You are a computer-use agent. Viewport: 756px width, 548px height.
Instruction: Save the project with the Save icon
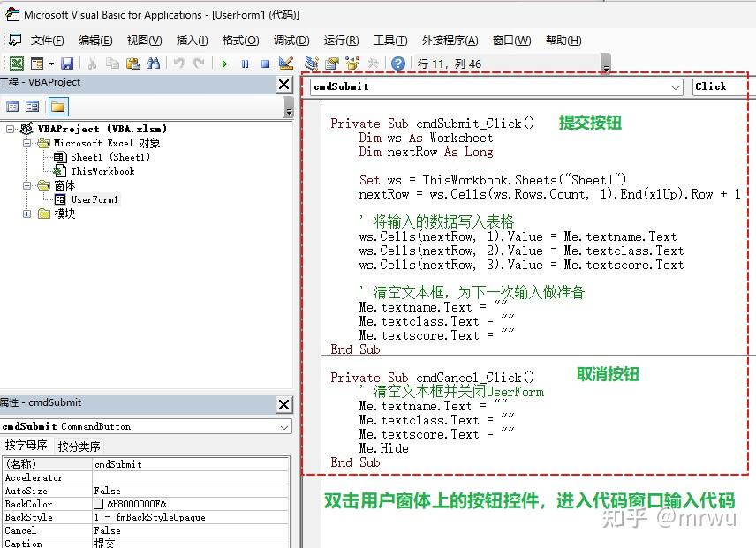click(66, 63)
